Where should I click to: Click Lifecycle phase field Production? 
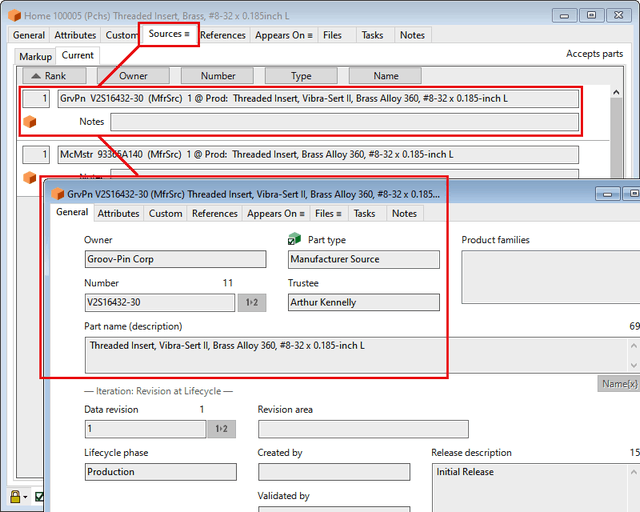click(x=160, y=472)
